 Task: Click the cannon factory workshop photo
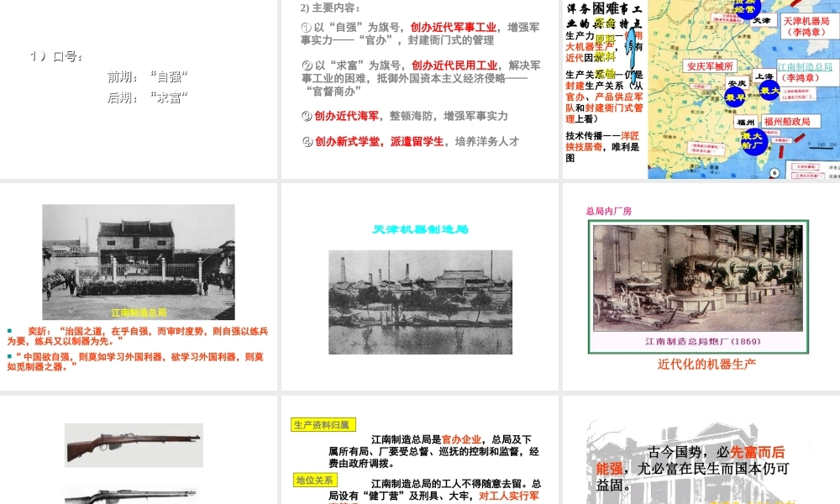tap(698, 279)
